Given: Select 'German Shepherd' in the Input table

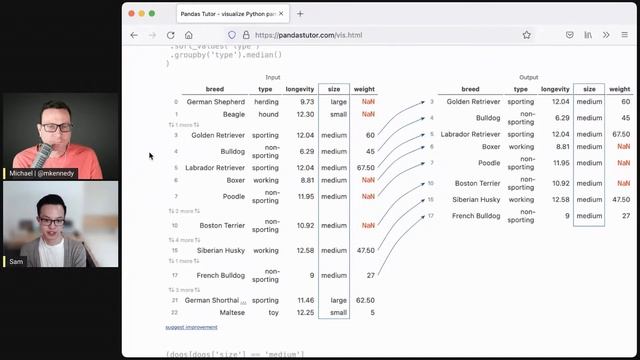Looking at the screenshot, I should [216, 102].
